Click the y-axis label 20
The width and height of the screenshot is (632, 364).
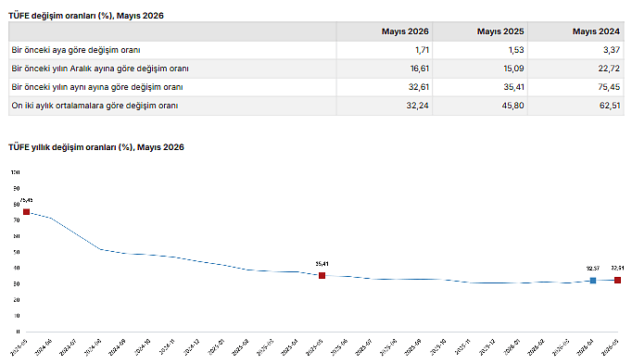point(17,300)
